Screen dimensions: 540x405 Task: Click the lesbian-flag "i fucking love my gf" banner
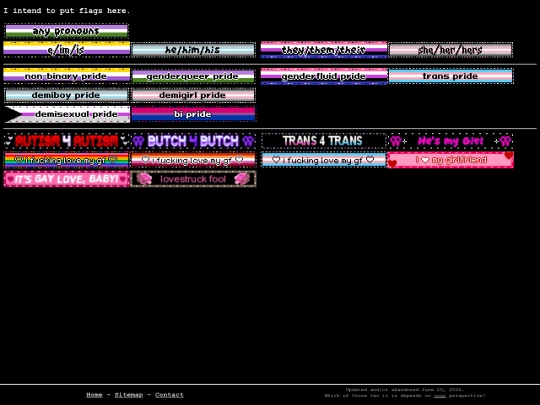(x=193, y=160)
